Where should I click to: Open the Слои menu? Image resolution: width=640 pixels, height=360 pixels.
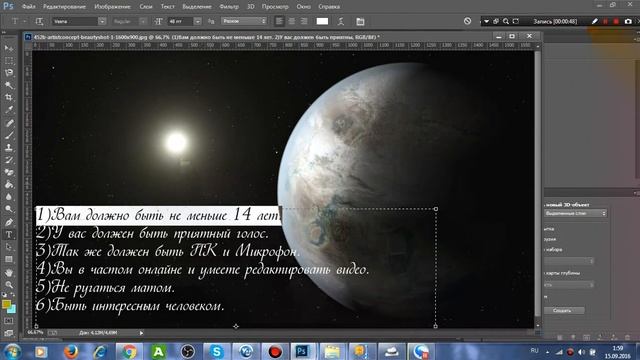(x=146, y=7)
